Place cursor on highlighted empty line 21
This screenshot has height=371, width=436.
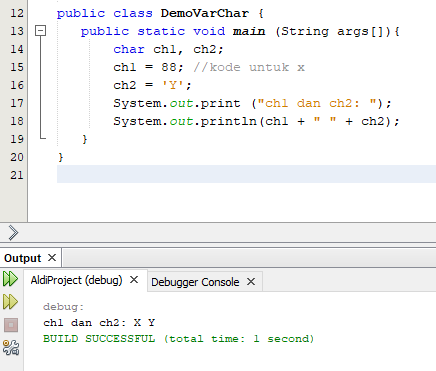[246, 174]
